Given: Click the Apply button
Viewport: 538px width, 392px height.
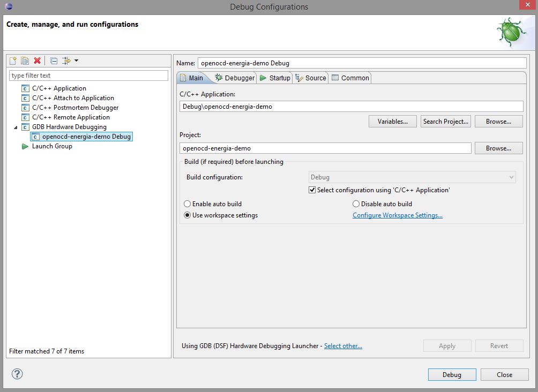Looking at the screenshot, I should [x=447, y=346].
